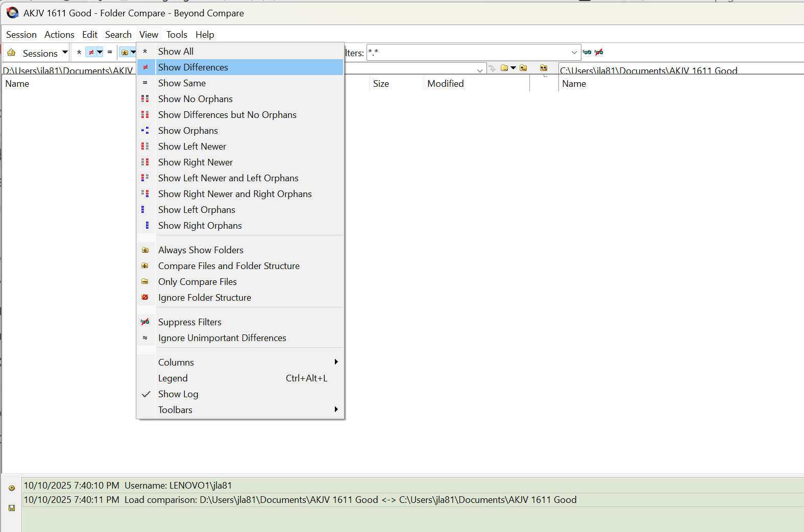This screenshot has height=532, width=804.
Task: Sort by the Size column header
Action: coord(397,84)
